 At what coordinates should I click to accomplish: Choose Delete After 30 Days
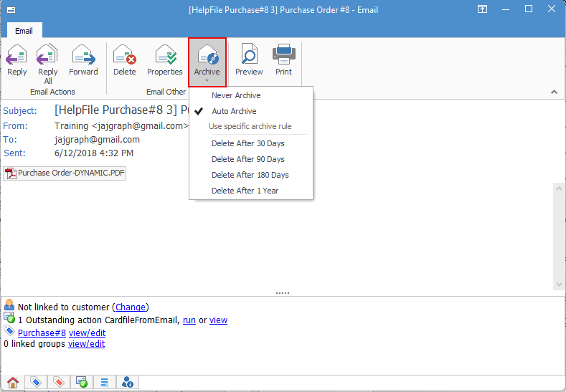tap(251, 143)
